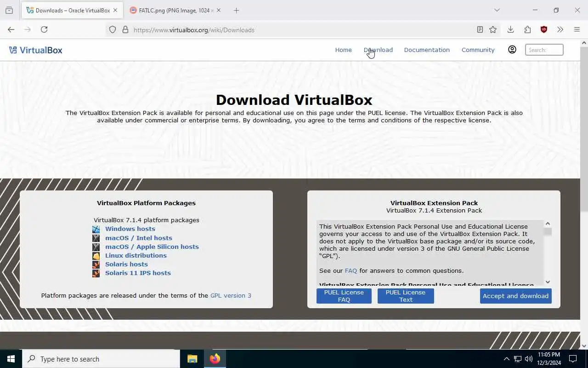588x368 pixels.
Task: Click the Windows hosts icon
Action: pyautogui.click(x=96, y=229)
